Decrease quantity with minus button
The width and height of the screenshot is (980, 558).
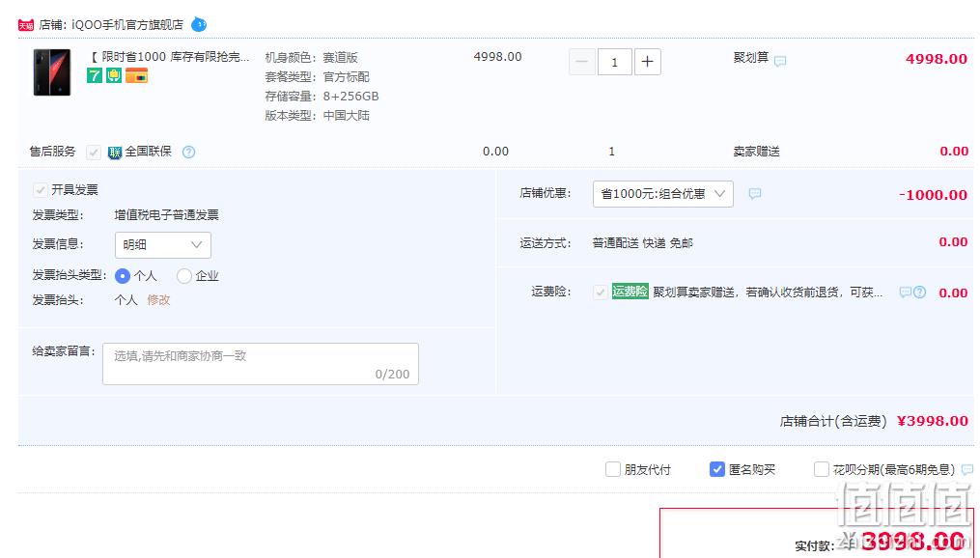pos(582,62)
